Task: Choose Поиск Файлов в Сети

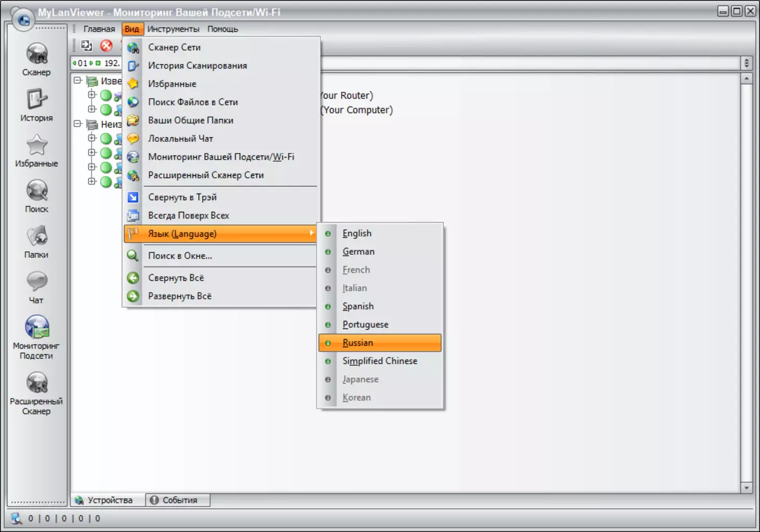Action: 221,102
